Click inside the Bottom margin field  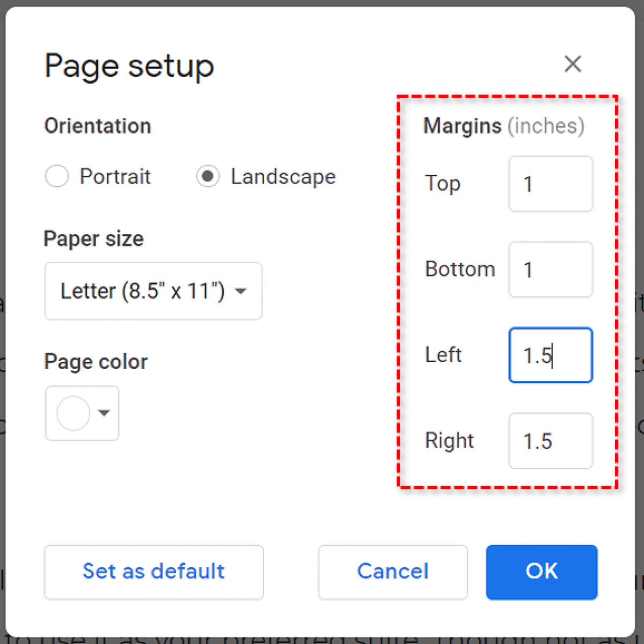[550, 269]
